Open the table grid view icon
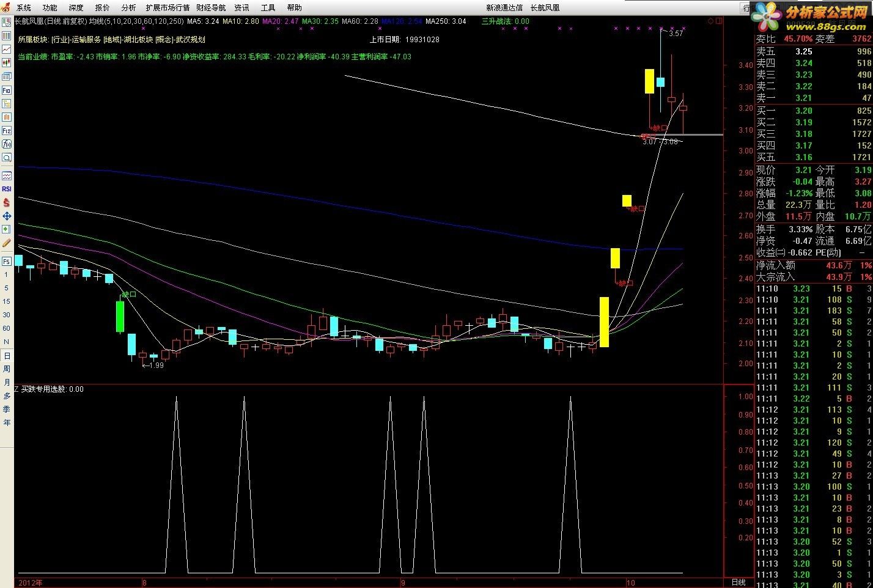This screenshot has width=873, height=588. [7, 35]
